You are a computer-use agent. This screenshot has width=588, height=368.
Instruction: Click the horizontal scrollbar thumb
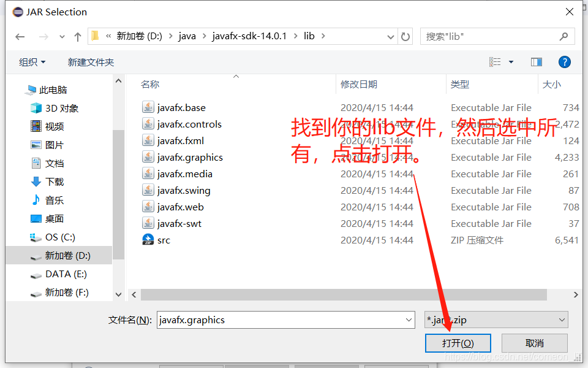coord(344,295)
